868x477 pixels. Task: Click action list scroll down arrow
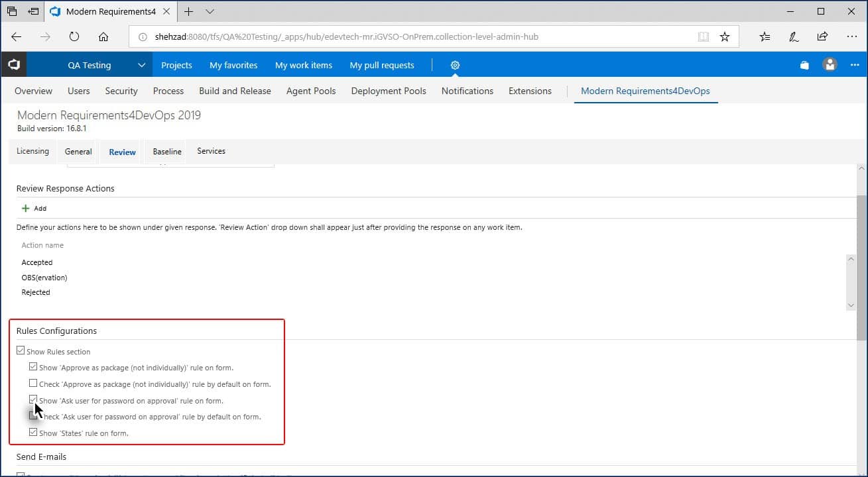(851, 305)
